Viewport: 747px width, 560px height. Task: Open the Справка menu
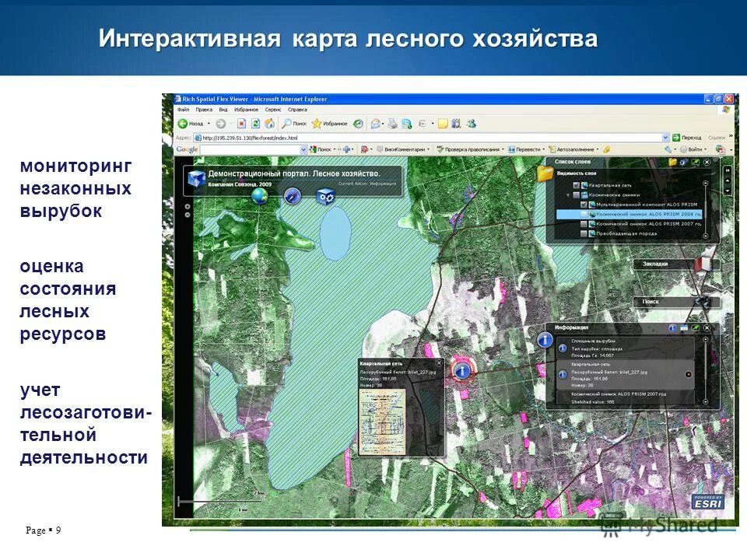coord(297,110)
